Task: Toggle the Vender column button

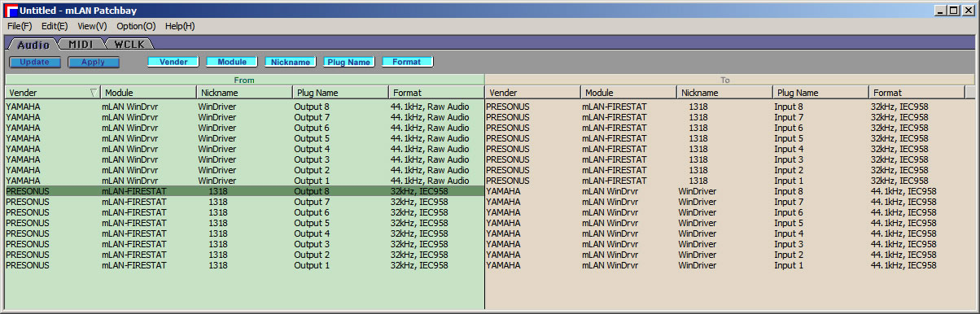Action: (173, 62)
